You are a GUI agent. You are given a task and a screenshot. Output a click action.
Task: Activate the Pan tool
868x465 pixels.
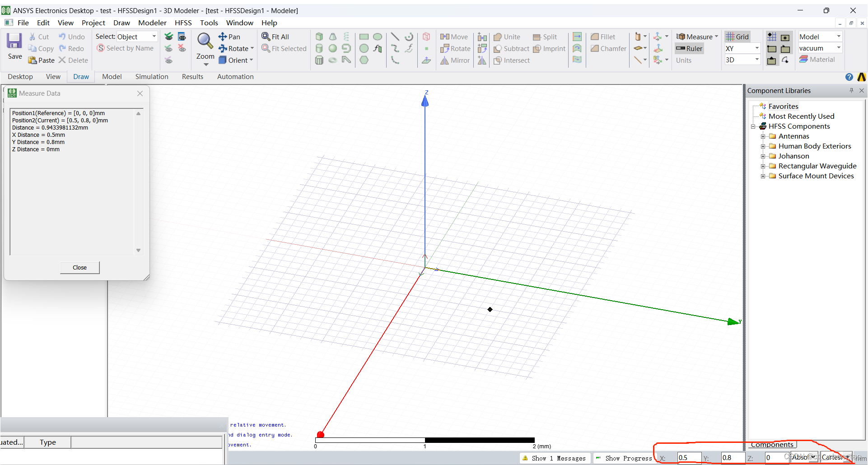point(229,37)
